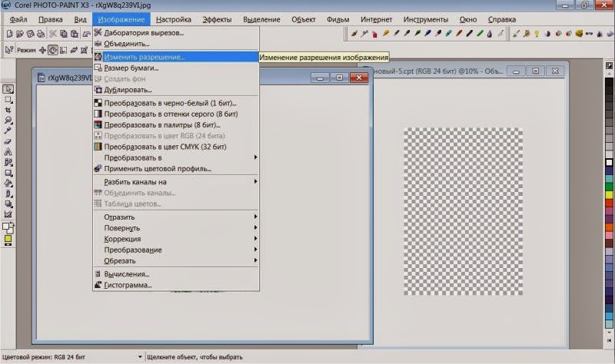Choose Гистограмма menu item
The width and height of the screenshot is (615, 364).
pyautogui.click(x=176, y=285)
